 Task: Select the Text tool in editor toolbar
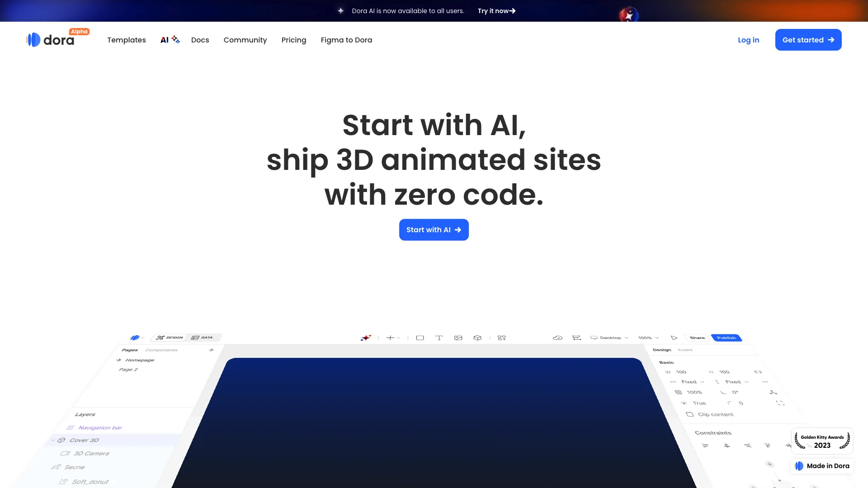coord(439,338)
